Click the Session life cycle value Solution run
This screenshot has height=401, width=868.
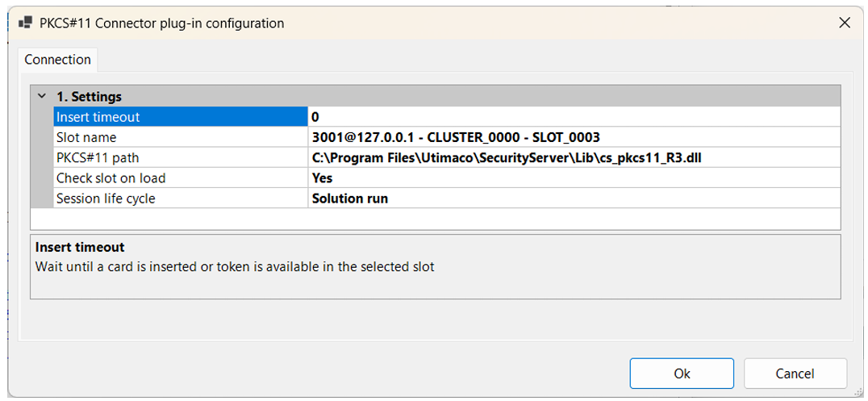point(350,198)
